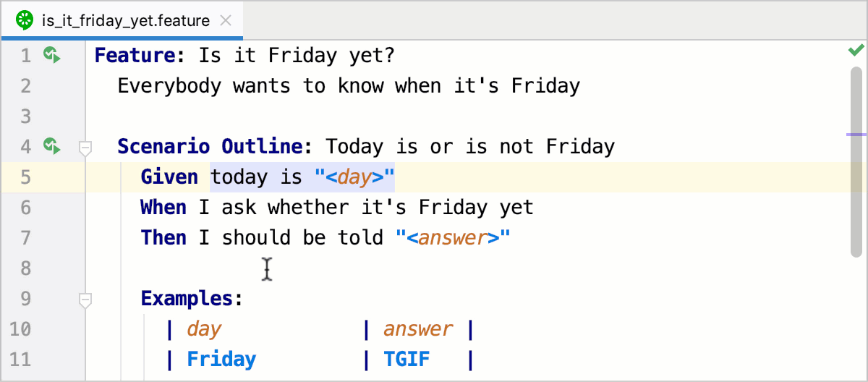Select the is_it_friday_yet.feature tab
868x382 pixels.
[x=122, y=20]
